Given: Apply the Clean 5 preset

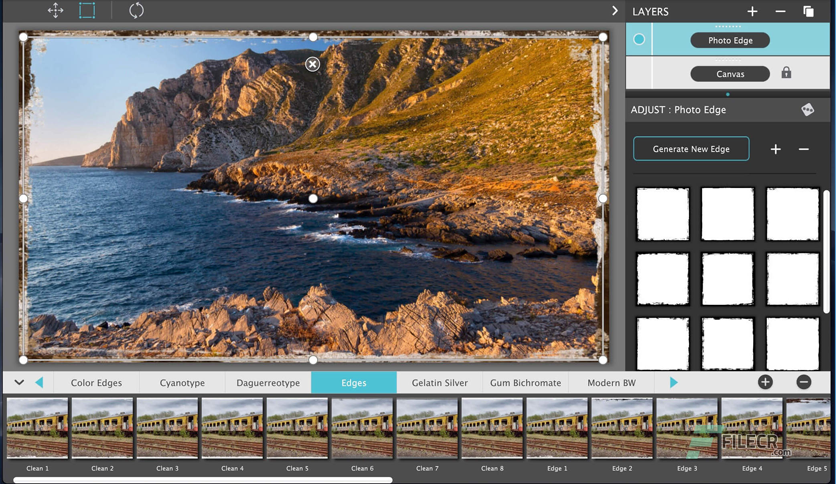Looking at the screenshot, I should (298, 429).
